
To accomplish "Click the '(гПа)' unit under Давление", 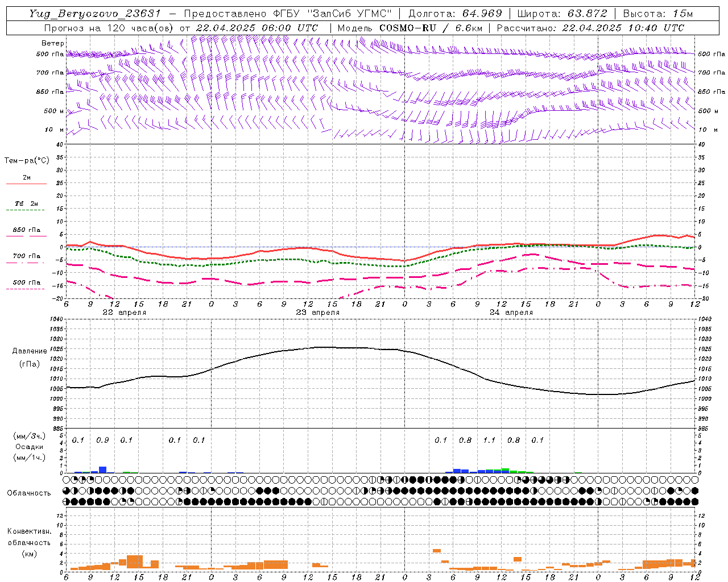I will (30, 364).
